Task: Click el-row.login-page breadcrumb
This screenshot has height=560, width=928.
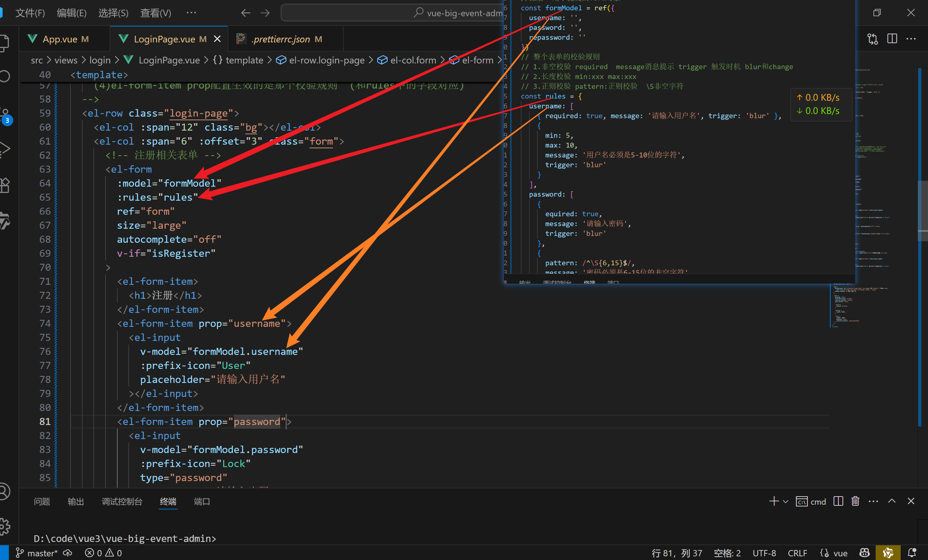Action: click(326, 60)
